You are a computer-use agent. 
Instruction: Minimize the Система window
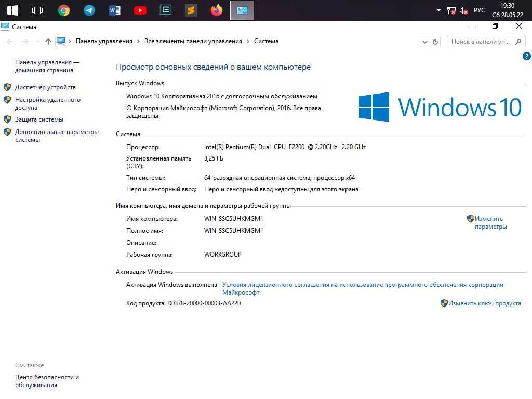tap(472, 26)
